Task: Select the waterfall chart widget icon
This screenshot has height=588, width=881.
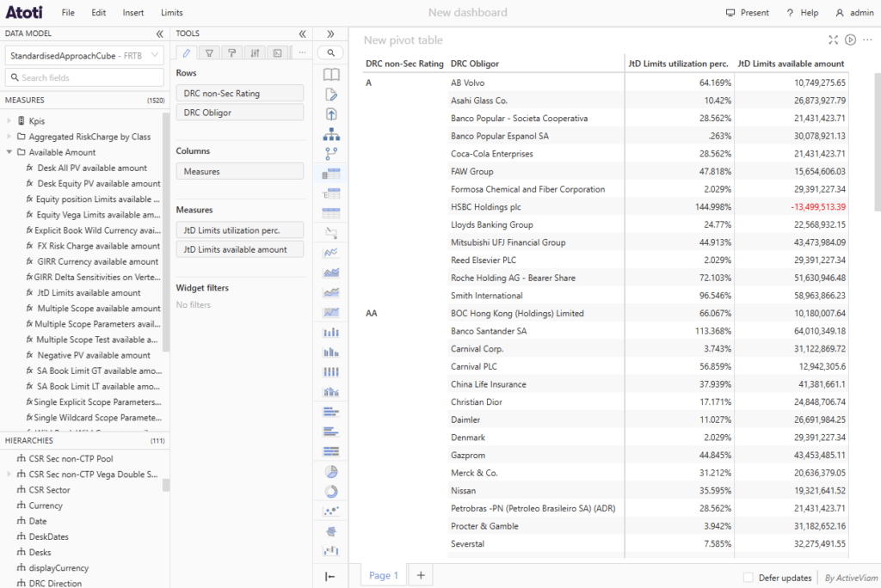Action: tap(331, 550)
